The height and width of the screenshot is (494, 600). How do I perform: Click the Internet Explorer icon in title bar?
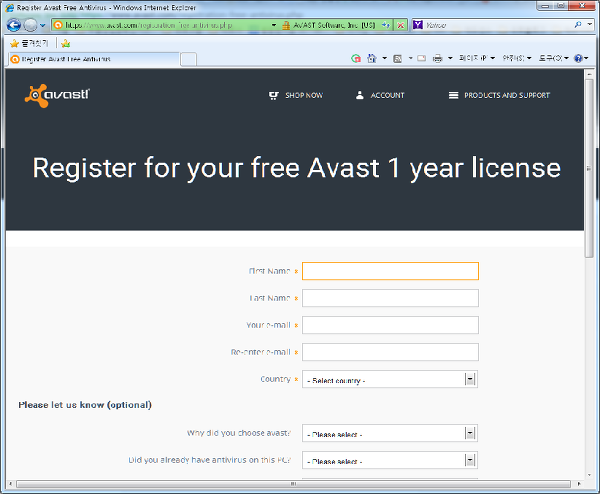tap(10, 8)
